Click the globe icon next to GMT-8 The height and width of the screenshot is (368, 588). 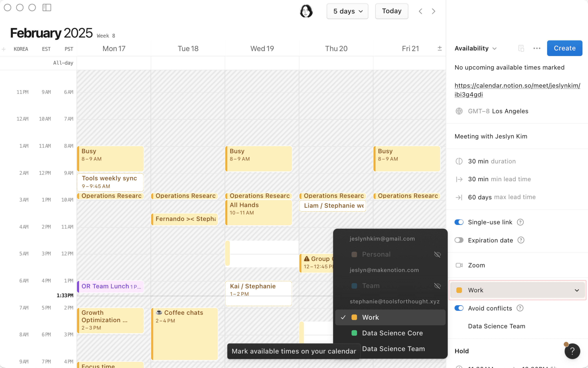tap(459, 111)
